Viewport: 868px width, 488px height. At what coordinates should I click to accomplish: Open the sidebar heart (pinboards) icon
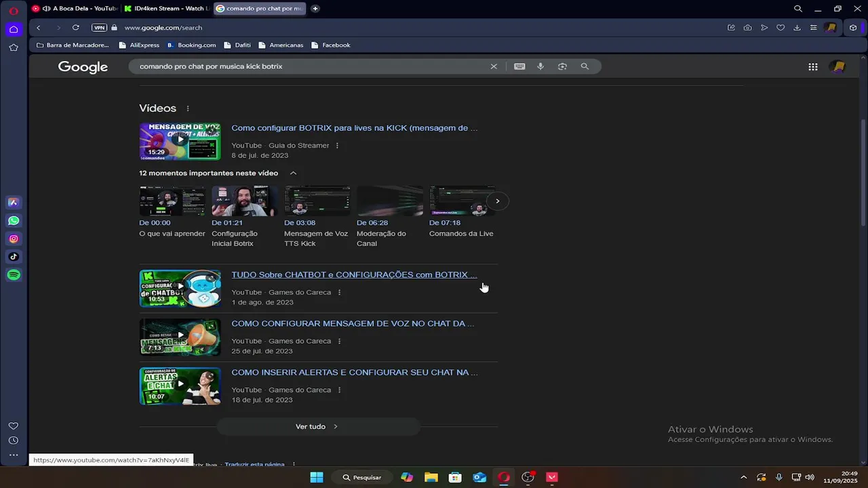(14, 426)
